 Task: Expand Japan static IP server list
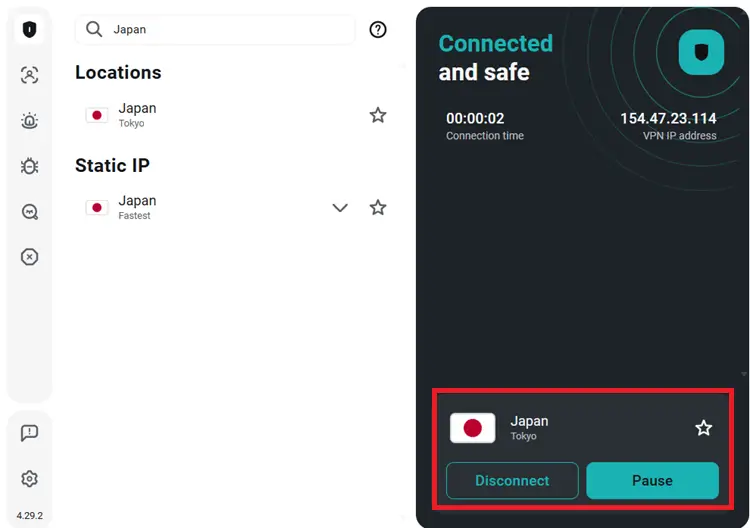(x=340, y=208)
